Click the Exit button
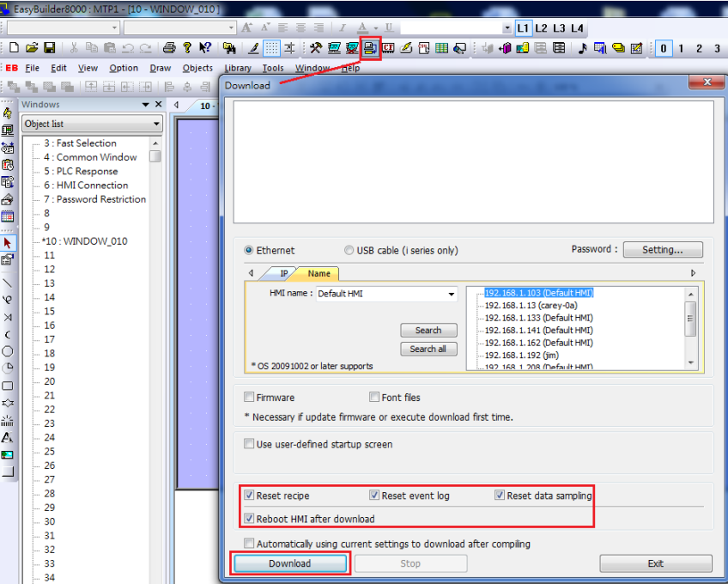This screenshot has width=728, height=584. (656, 563)
